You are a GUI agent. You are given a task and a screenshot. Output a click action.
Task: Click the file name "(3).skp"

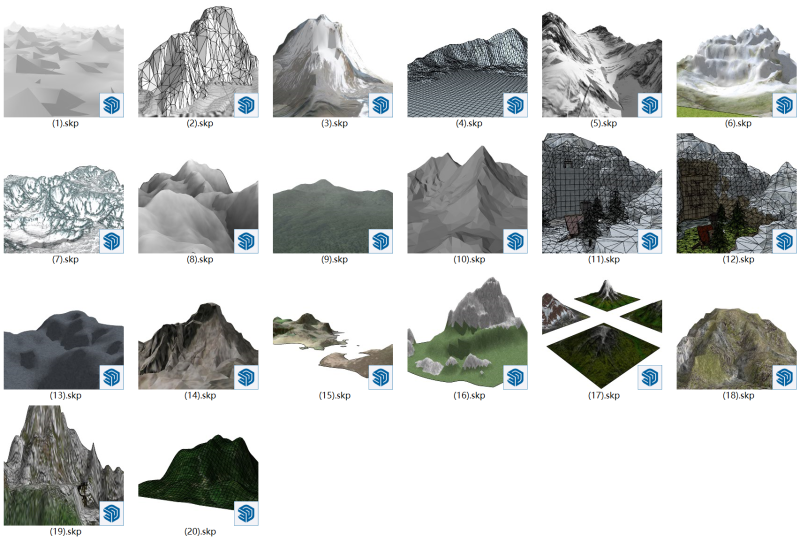click(x=335, y=123)
